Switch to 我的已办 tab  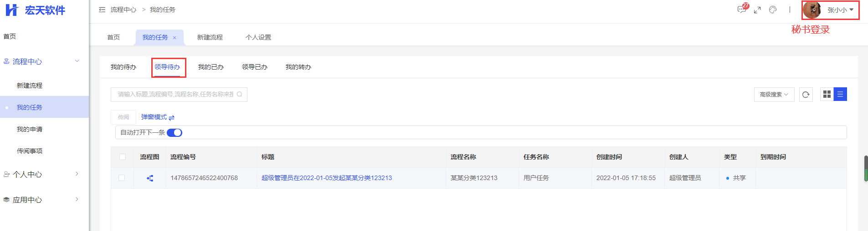211,67
